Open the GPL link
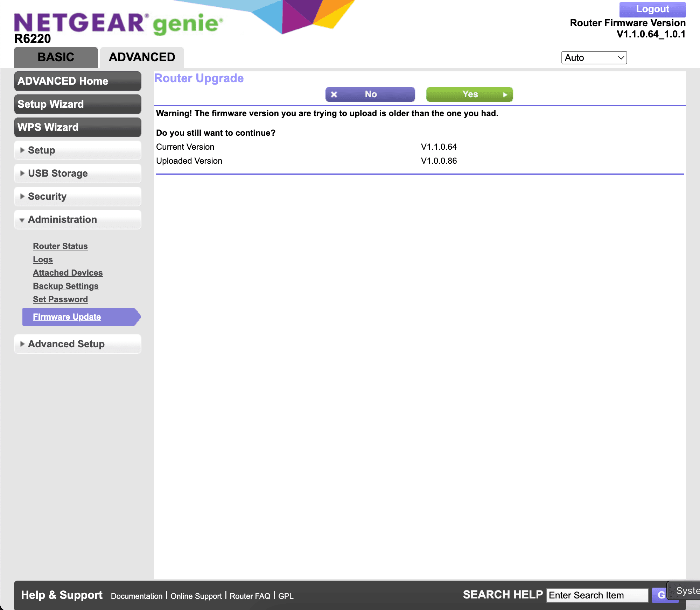700x610 pixels. click(286, 596)
